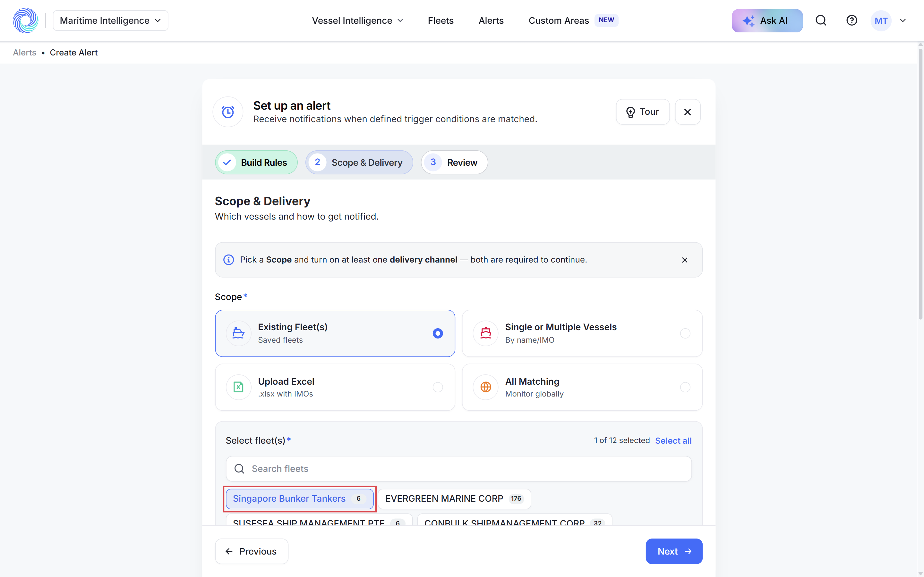Start the Tour with lightbulb button
Viewport: 924px width, 577px height.
point(643,112)
